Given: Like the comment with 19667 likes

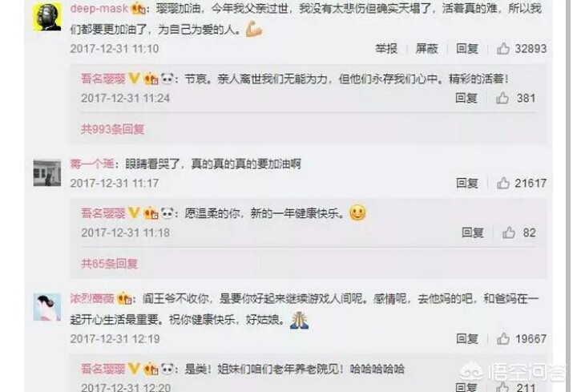Looking at the screenshot, I should [x=503, y=338].
